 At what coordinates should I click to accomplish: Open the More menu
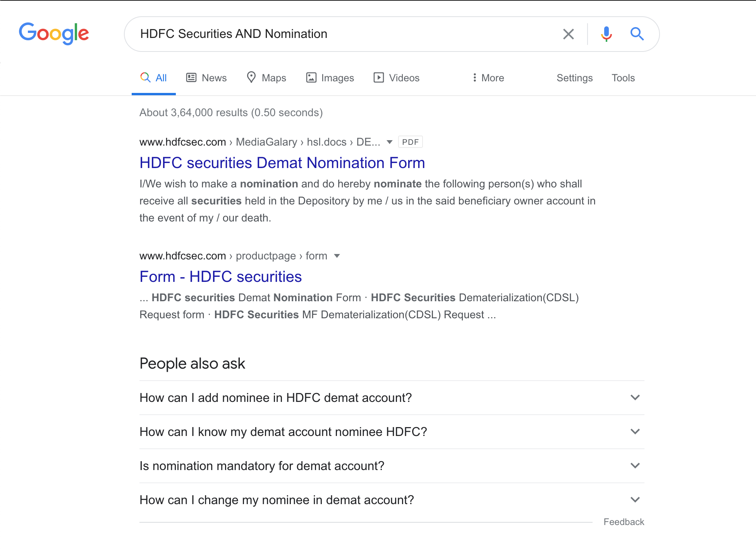(488, 78)
